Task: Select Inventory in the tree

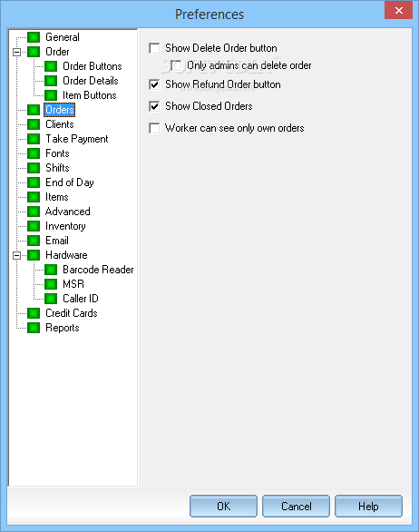Action: click(x=65, y=226)
